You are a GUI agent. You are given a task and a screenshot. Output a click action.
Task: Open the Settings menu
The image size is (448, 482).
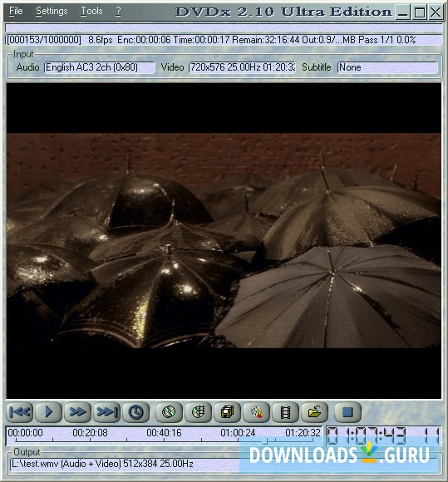coord(52,11)
